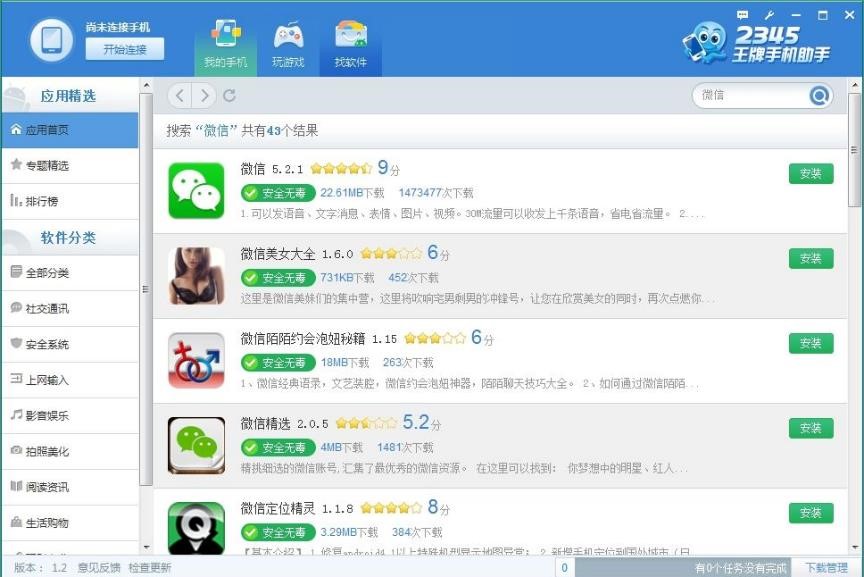The width and height of the screenshot is (864, 577).
Task: Refresh the current search results page
Action: pyautogui.click(x=228, y=96)
